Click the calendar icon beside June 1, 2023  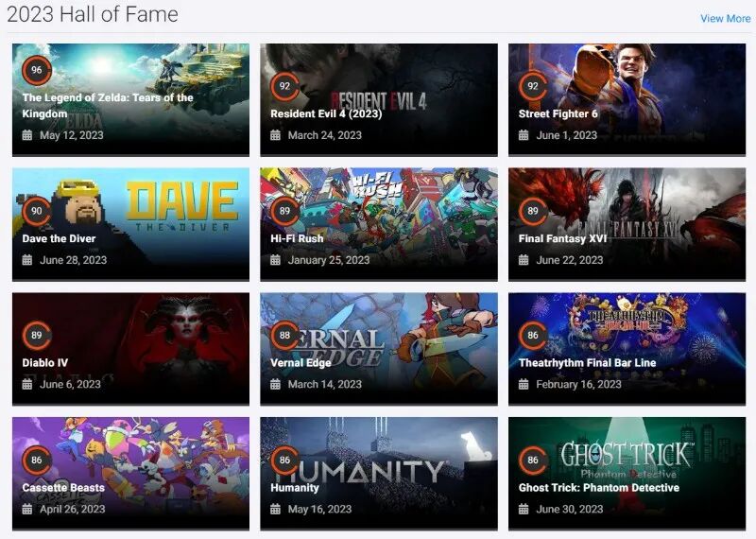pos(524,135)
